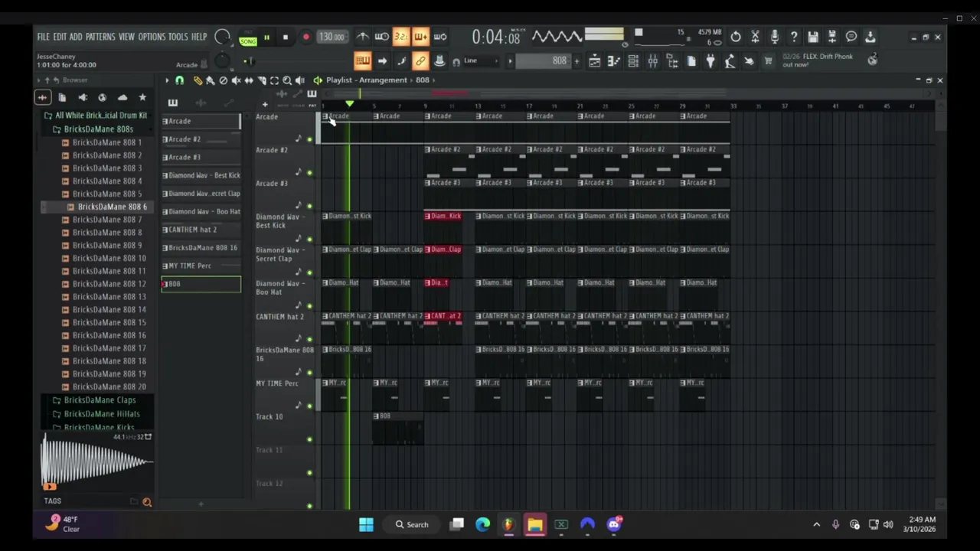Mute the Arcade #2 track green light

coord(309,173)
